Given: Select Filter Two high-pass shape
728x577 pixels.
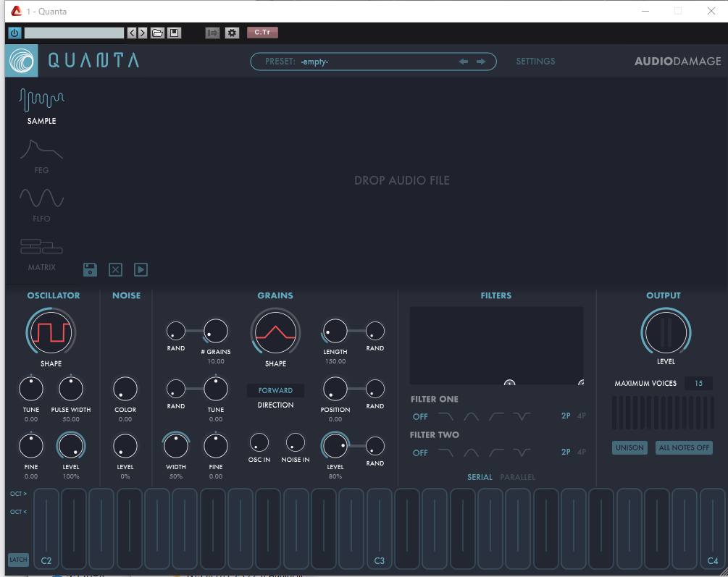Looking at the screenshot, I should [x=496, y=452].
